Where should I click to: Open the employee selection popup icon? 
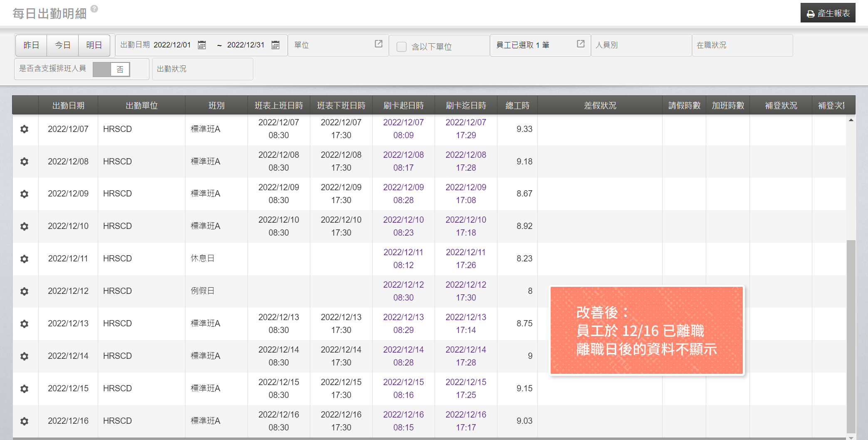click(x=581, y=44)
